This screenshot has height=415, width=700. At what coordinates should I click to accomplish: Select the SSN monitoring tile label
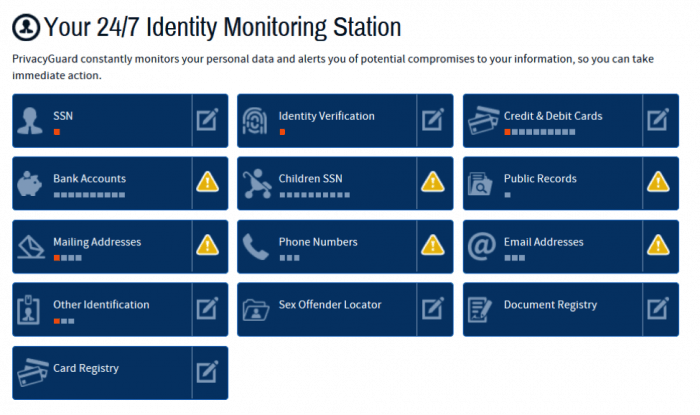(x=63, y=116)
